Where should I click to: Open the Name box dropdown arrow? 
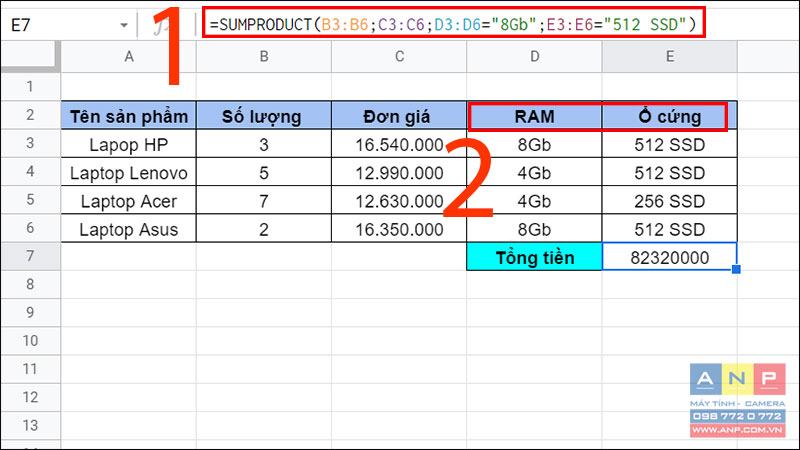[x=123, y=25]
